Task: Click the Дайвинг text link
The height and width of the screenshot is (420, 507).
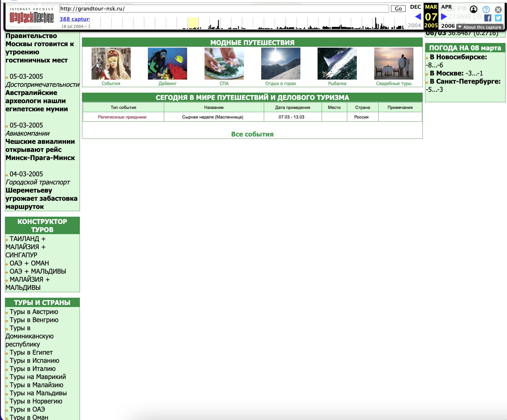Action: 167,83
